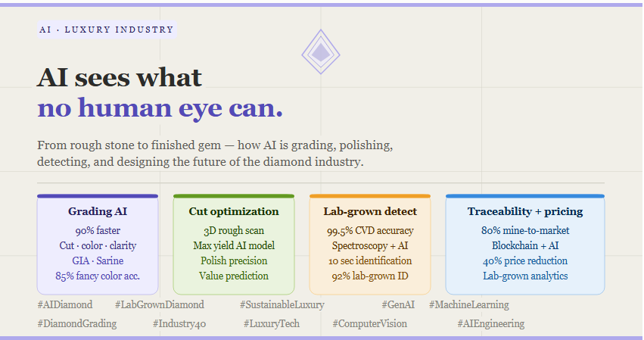Select the #Industry40 hashtag
Screen dimensions: 644x340
point(179,323)
